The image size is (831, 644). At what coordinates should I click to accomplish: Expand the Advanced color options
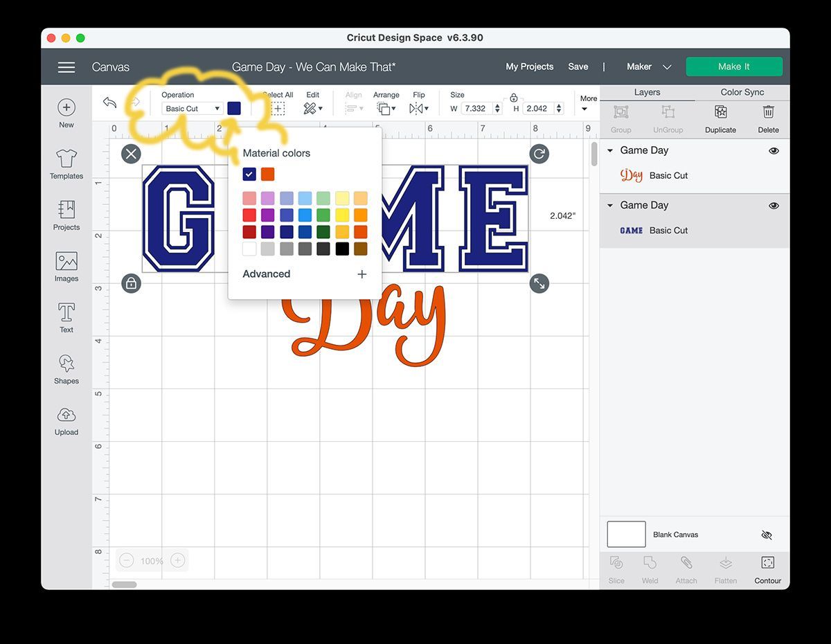tap(305, 274)
